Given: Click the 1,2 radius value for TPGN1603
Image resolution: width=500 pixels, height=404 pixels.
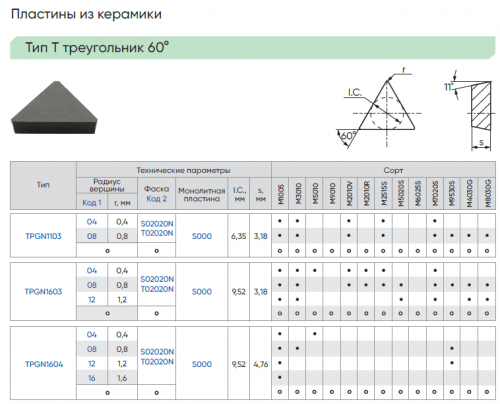Looking at the screenshot, I should pos(122,300).
